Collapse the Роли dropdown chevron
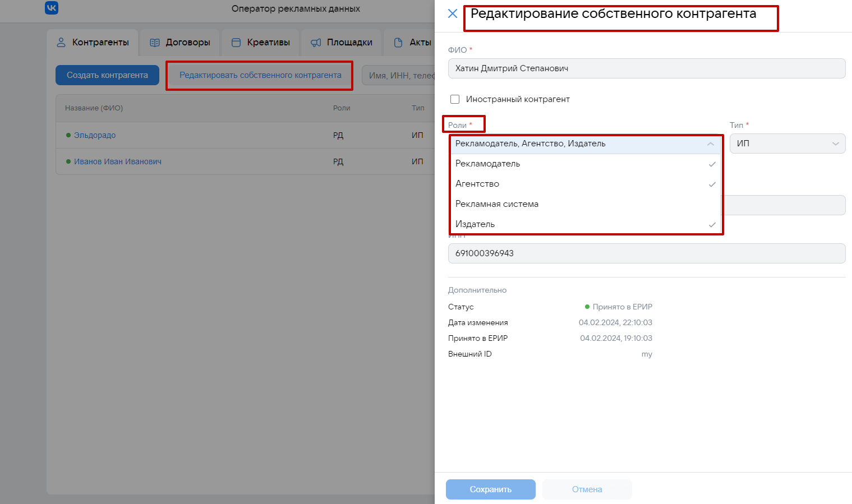The height and width of the screenshot is (504, 852). click(x=711, y=144)
